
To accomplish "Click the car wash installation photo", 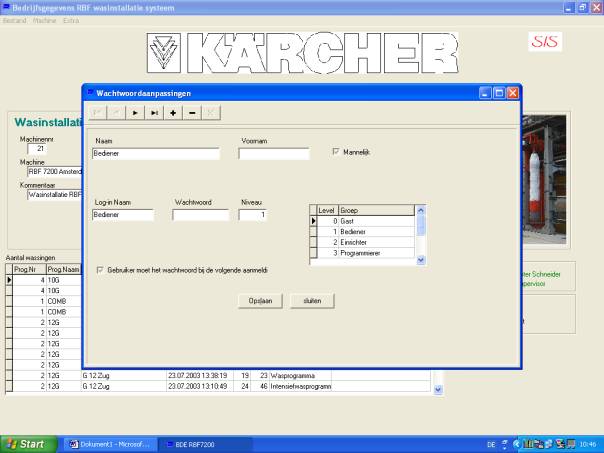I will click(544, 179).
